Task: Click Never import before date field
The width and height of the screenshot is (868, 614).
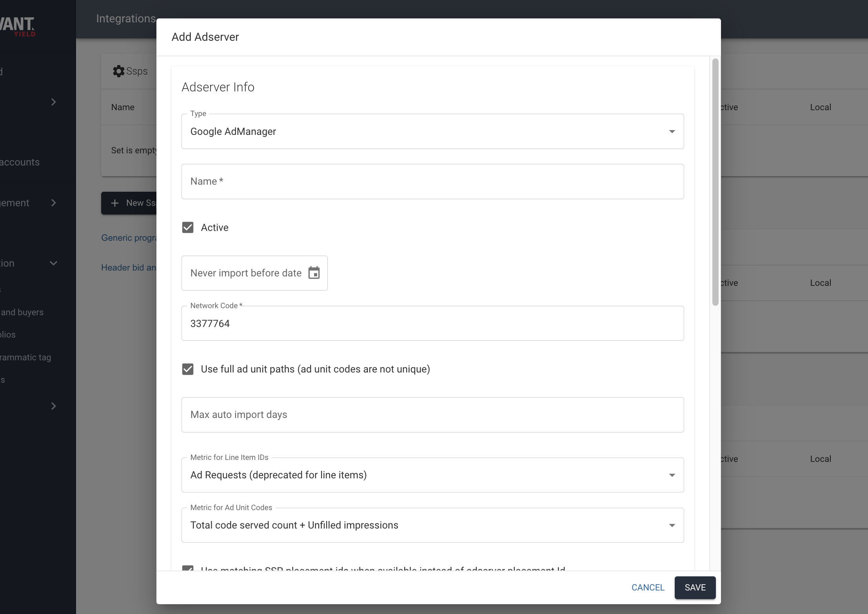Action: [x=254, y=273]
